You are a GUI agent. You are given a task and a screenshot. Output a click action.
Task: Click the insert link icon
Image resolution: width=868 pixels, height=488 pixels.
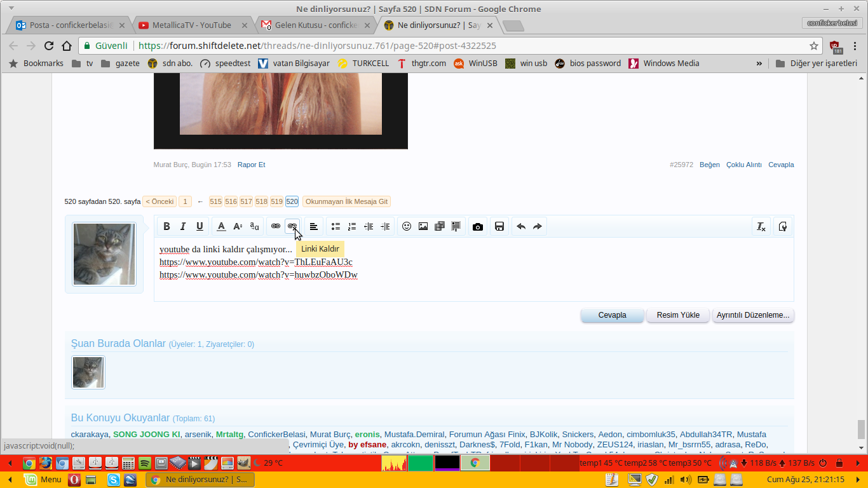[x=276, y=226]
